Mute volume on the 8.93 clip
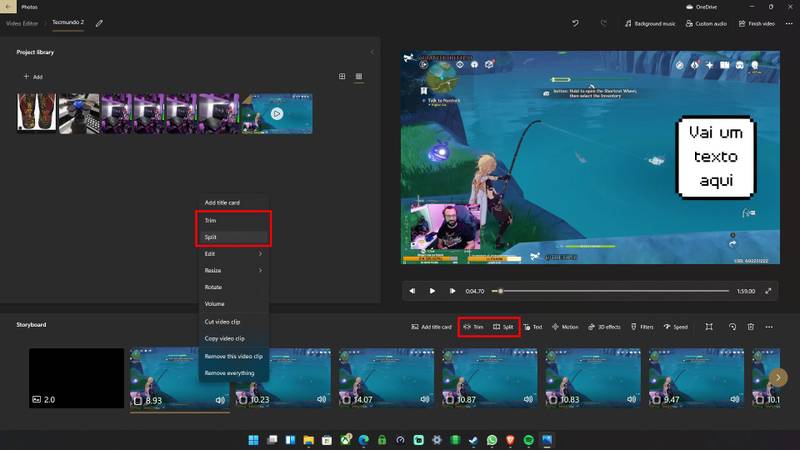The image size is (800, 450). (x=220, y=400)
